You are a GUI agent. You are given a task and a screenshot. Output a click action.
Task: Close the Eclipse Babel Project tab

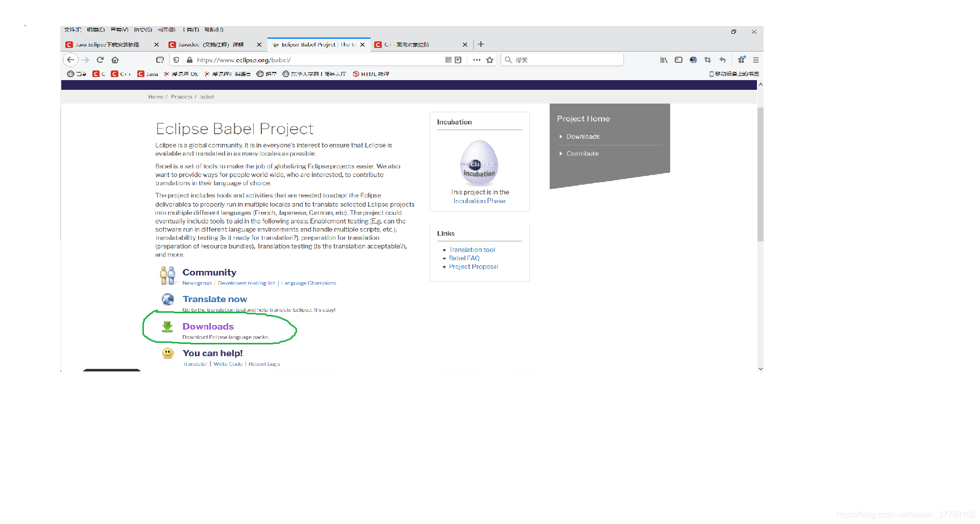[362, 44]
